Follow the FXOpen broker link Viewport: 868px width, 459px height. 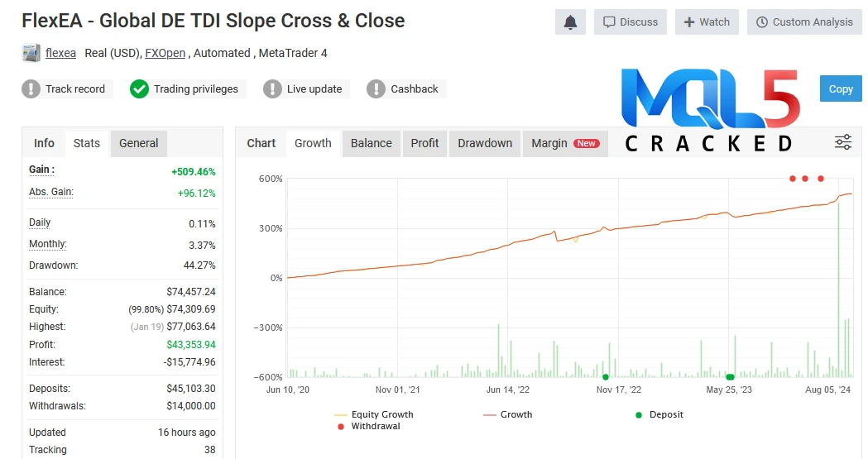tap(165, 53)
